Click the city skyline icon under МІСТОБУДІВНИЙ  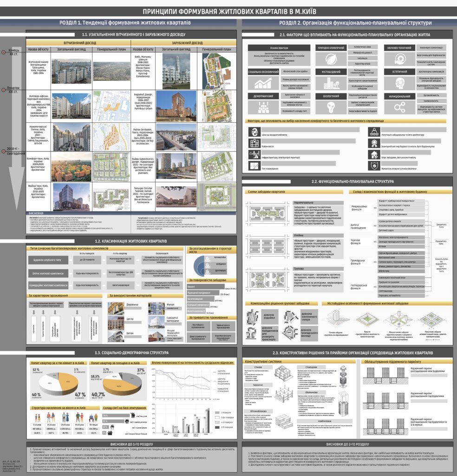point(331,83)
